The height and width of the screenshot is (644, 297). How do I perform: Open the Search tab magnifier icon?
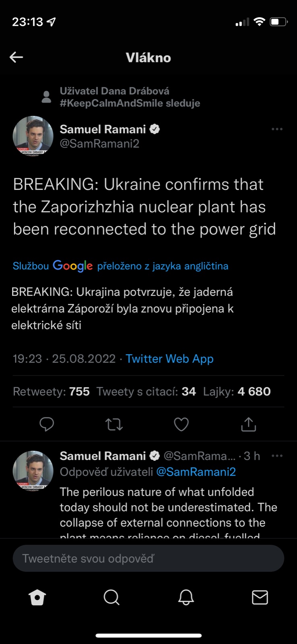pos(111,597)
